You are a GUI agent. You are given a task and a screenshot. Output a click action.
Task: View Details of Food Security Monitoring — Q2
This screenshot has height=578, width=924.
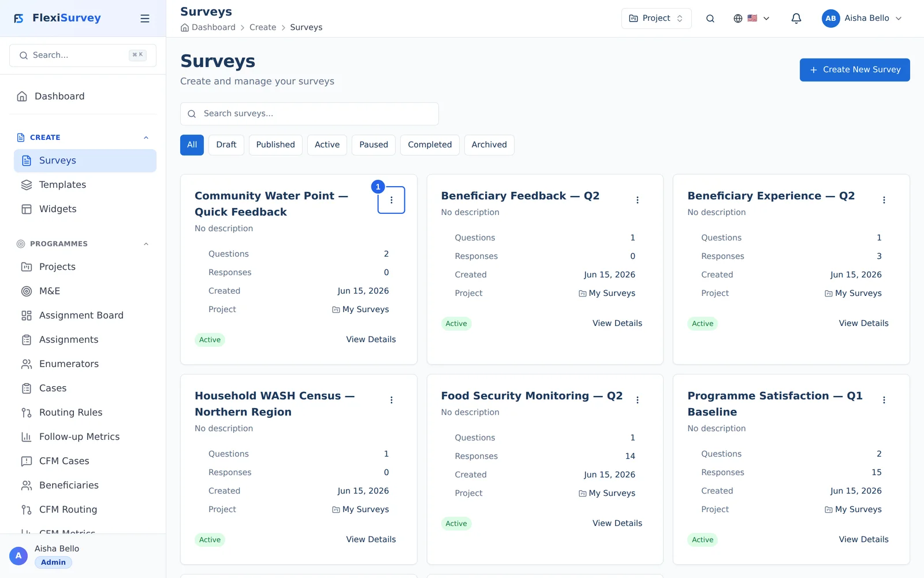(617, 524)
